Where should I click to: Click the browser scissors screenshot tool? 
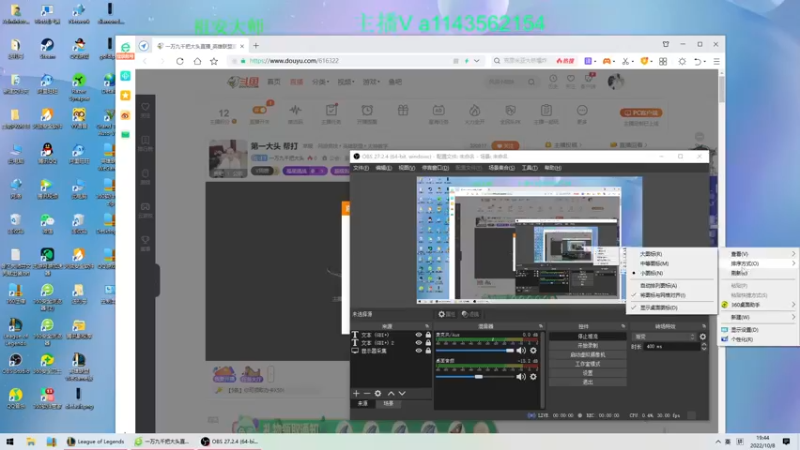(626, 61)
